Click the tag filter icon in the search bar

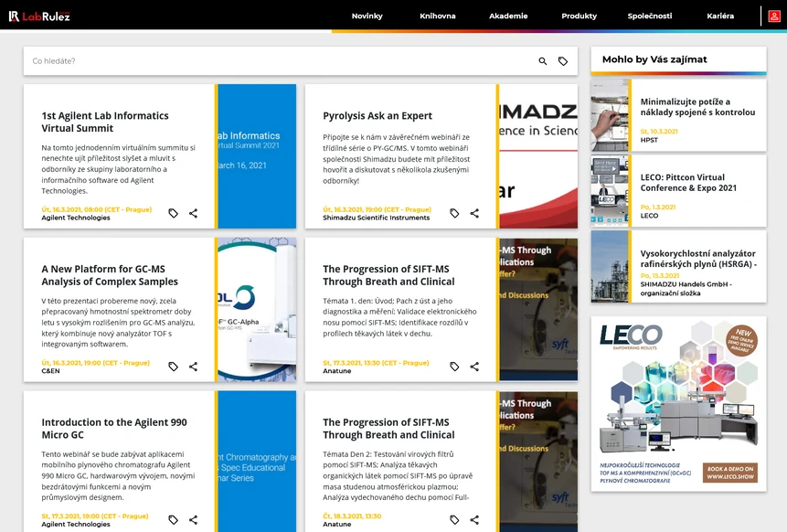(564, 60)
